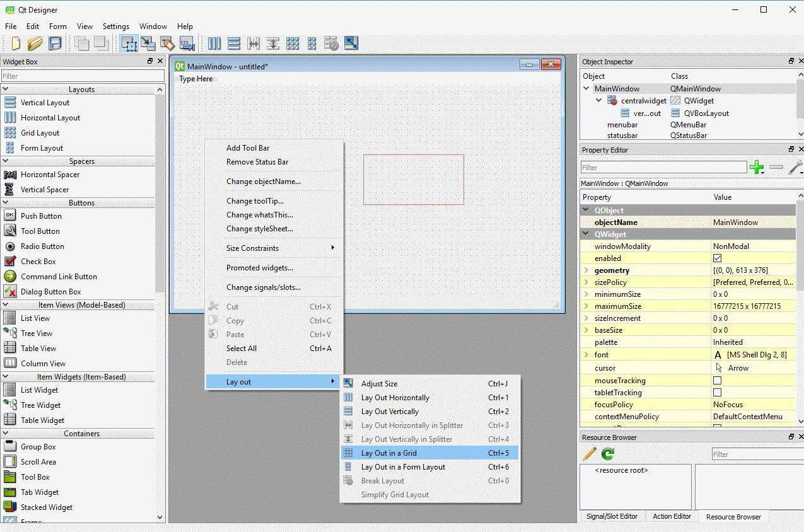Select the menubar row in Object Inspector
The width and height of the screenshot is (804, 532).
(688, 125)
